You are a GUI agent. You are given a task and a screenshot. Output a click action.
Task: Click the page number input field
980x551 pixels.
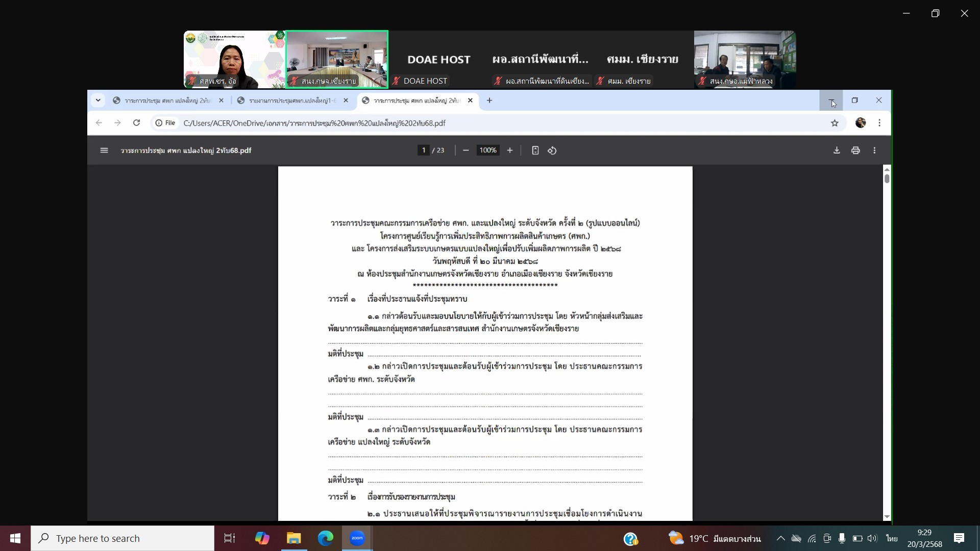click(x=423, y=151)
